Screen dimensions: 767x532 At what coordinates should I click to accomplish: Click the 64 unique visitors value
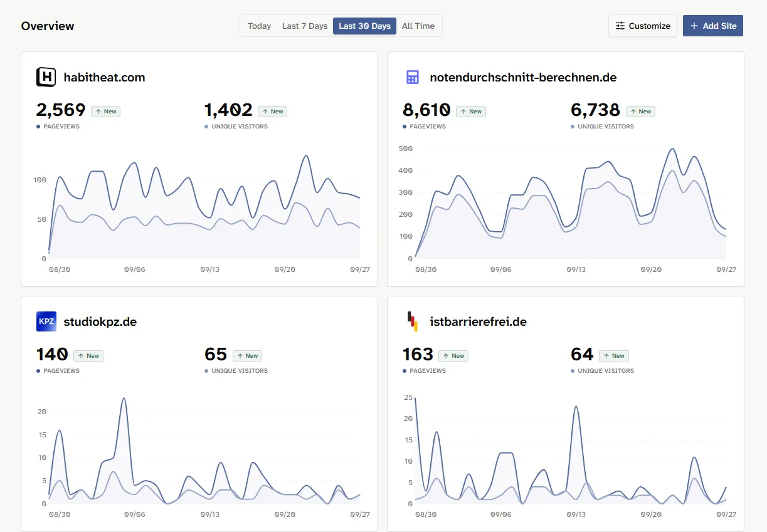point(582,355)
